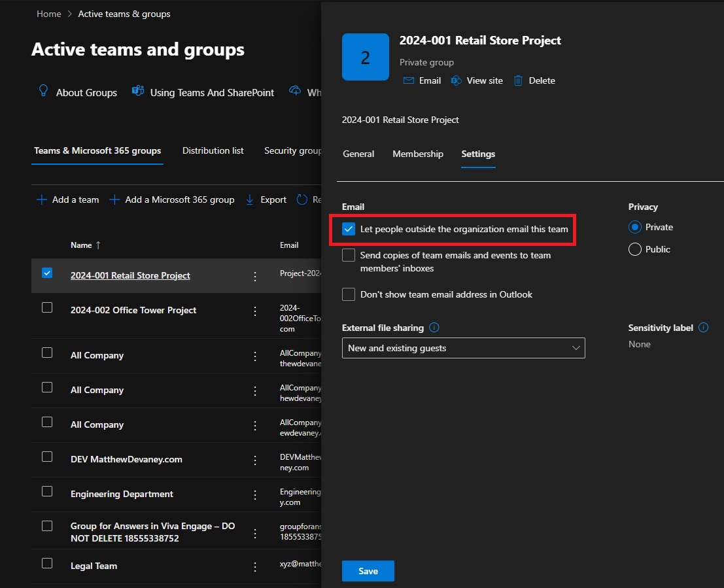Screen dimensions: 724x588
Task: Click the About Groups lightbulb icon
Action: 43,91
